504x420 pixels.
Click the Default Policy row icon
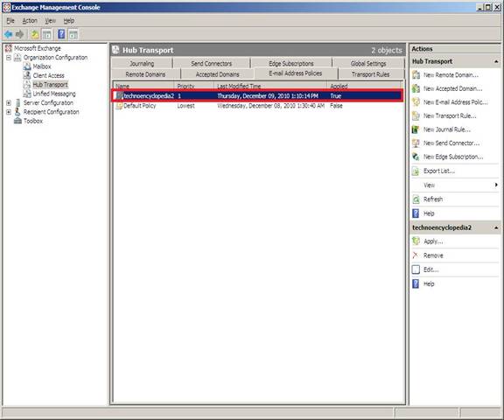tap(119, 106)
